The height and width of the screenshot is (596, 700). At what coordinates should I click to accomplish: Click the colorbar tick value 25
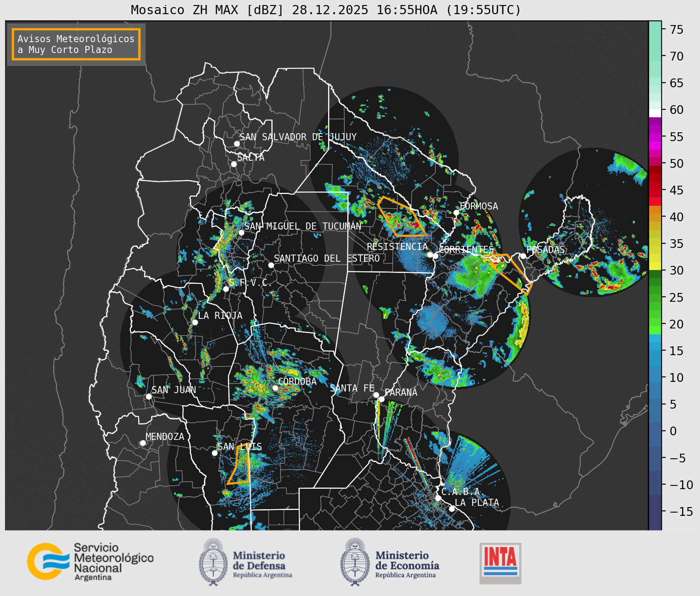677,298
